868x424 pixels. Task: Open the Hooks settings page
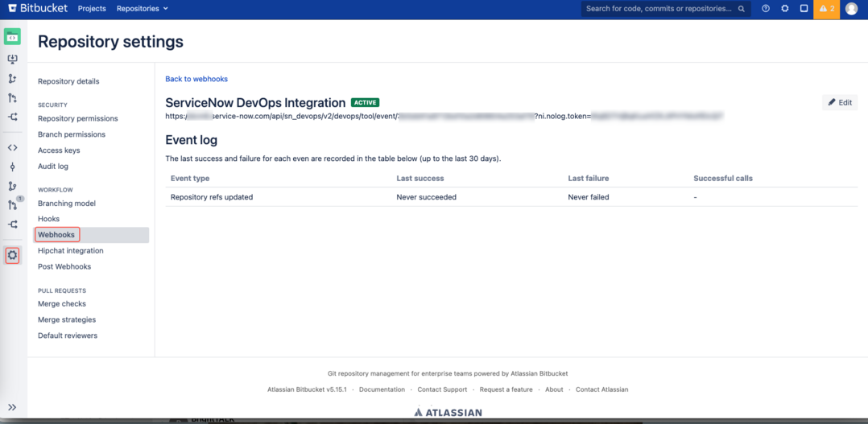(48, 219)
